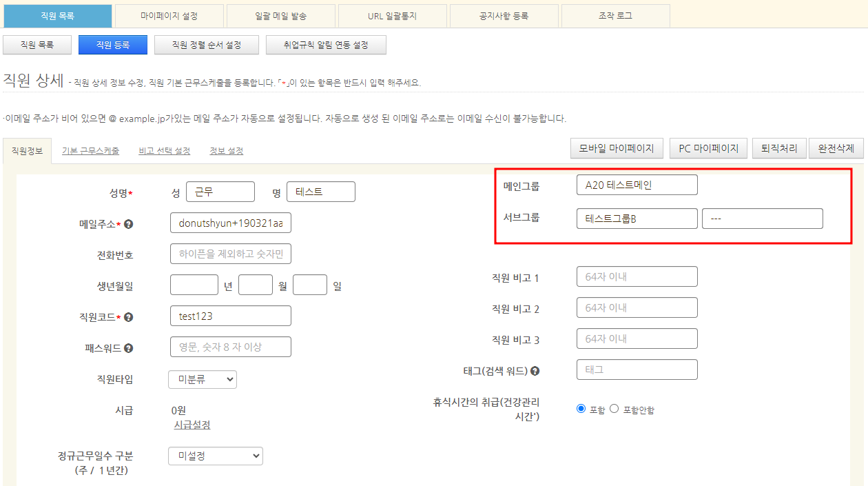Select the 포함 radio button
This screenshot has height=486, width=868.
point(581,409)
